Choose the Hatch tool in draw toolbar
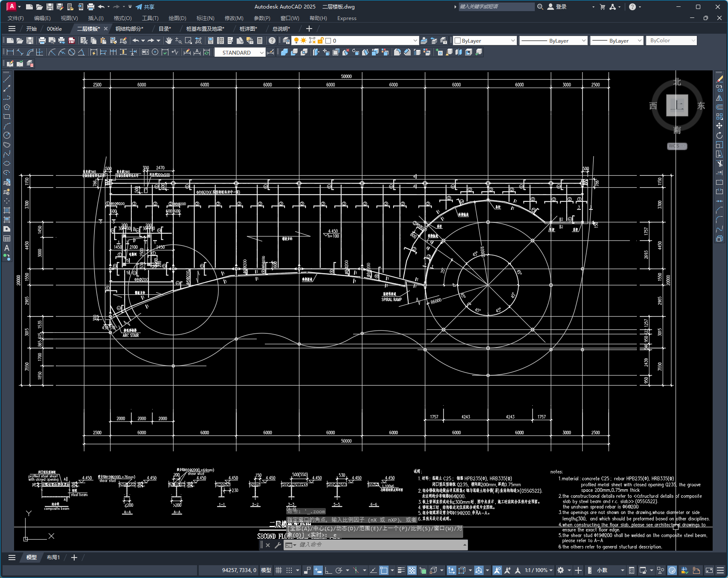Image resolution: width=728 pixels, height=578 pixels. coord(7,210)
